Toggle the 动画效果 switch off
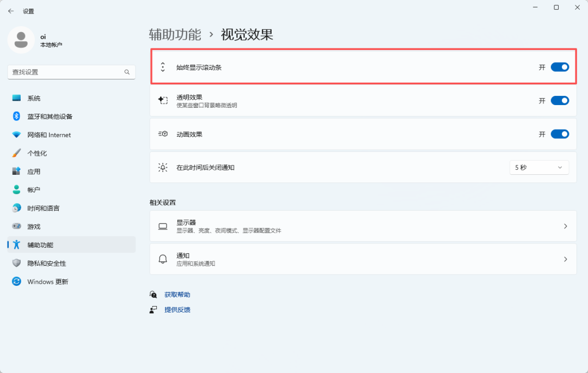The image size is (588, 373). [x=560, y=134]
